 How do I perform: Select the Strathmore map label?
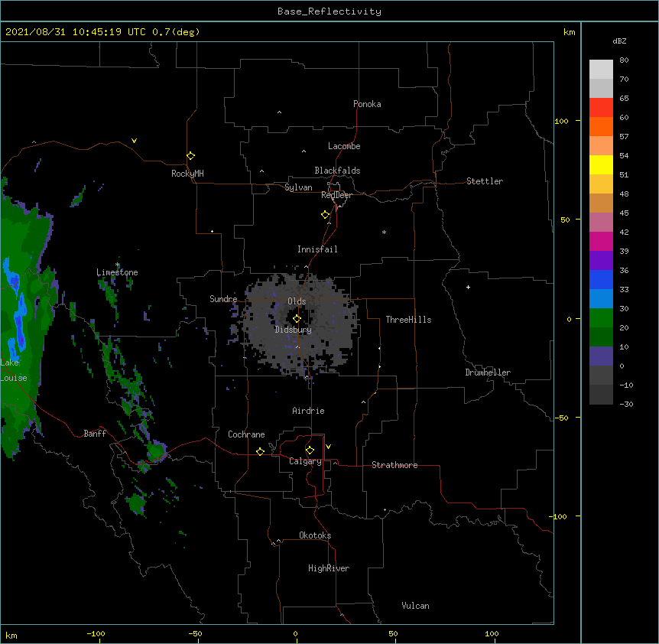click(x=394, y=465)
